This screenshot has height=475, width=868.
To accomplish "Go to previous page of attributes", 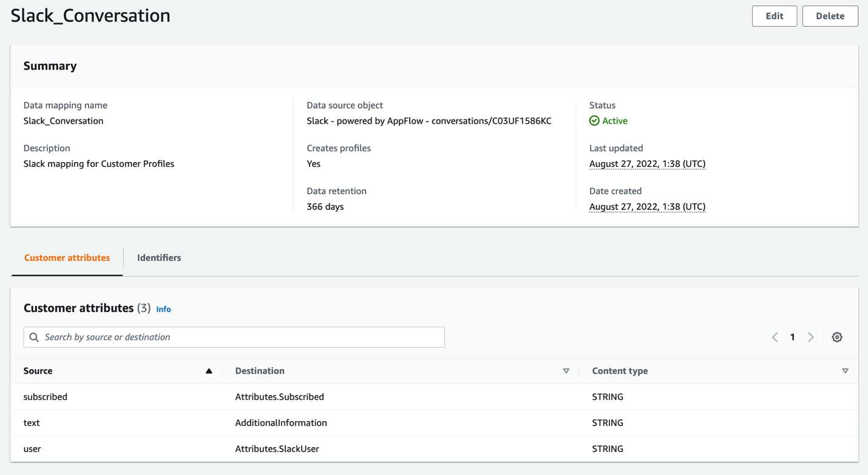I will click(x=775, y=337).
